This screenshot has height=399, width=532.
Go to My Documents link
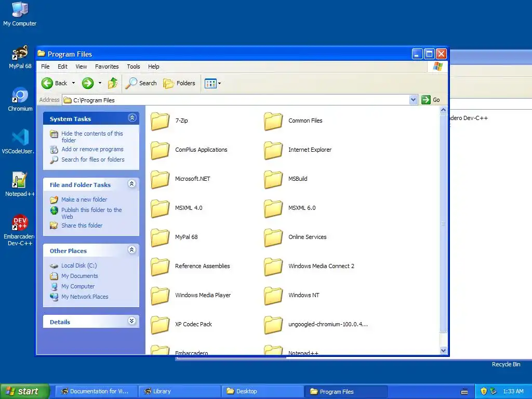tap(79, 276)
